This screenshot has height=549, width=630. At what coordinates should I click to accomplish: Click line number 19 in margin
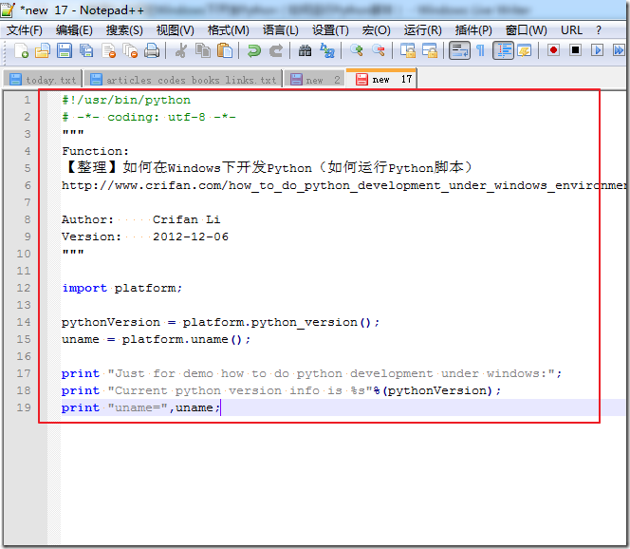tap(23, 408)
